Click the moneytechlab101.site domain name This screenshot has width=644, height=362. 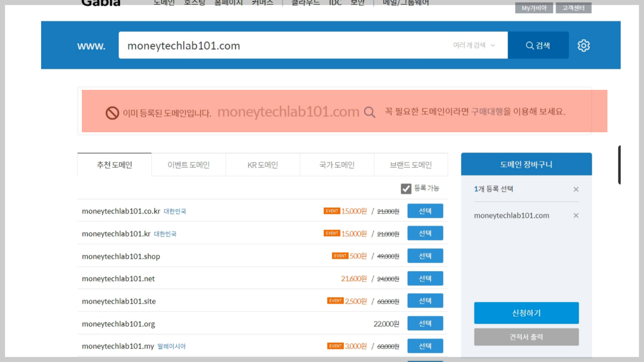pyautogui.click(x=119, y=301)
